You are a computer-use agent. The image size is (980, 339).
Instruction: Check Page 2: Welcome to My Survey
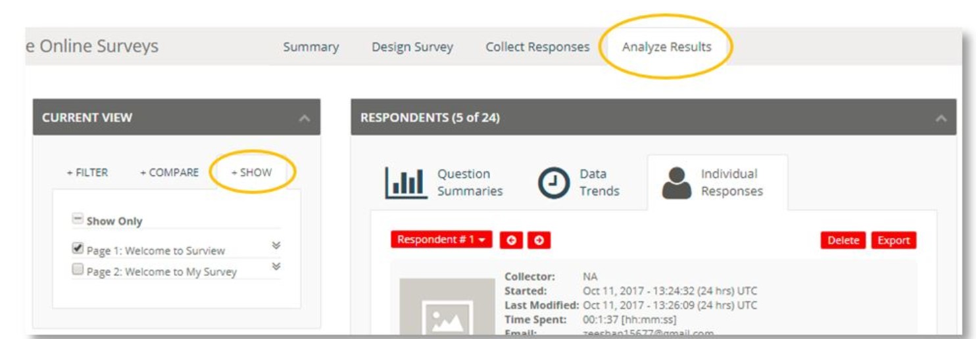(x=78, y=270)
